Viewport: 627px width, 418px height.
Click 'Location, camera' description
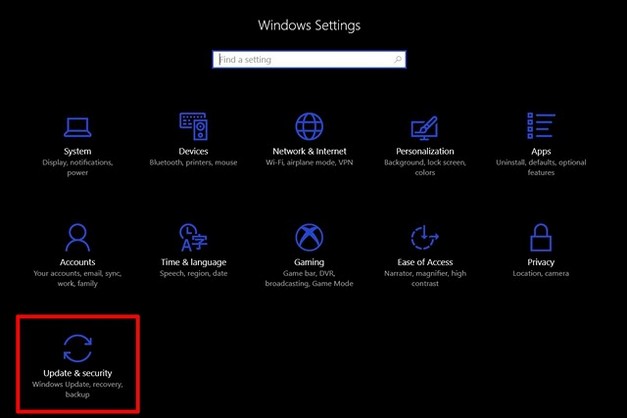click(x=541, y=274)
